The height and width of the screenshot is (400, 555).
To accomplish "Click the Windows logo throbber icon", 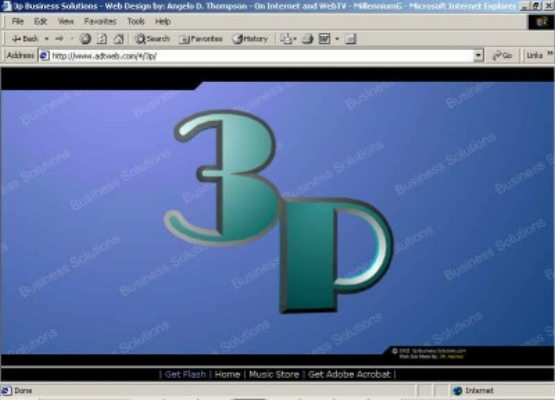I will (x=541, y=22).
